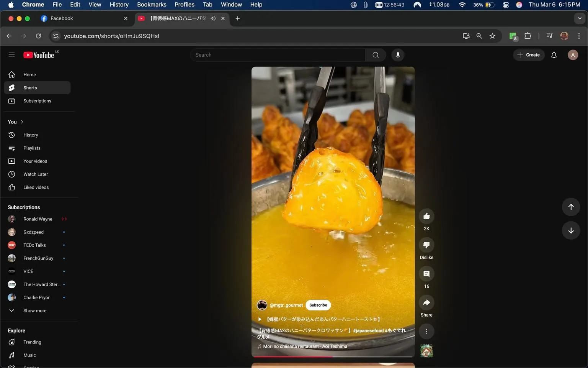Open the three-dot more actions menu

coord(426,331)
